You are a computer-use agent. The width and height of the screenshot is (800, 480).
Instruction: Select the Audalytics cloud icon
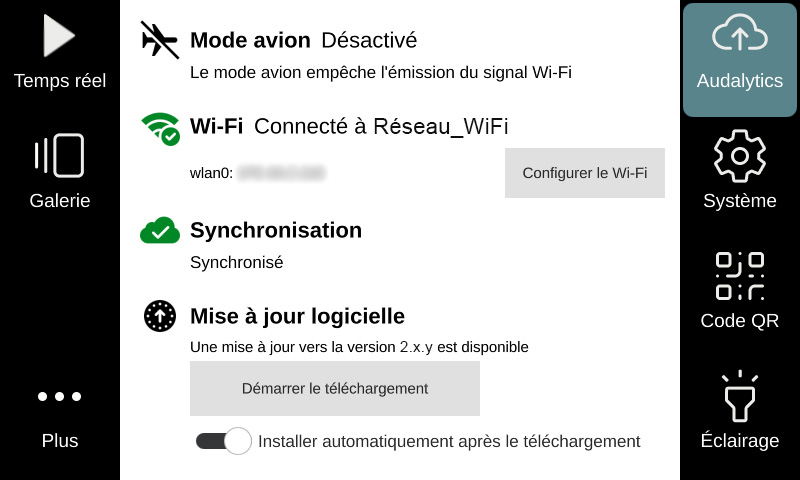click(x=739, y=34)
